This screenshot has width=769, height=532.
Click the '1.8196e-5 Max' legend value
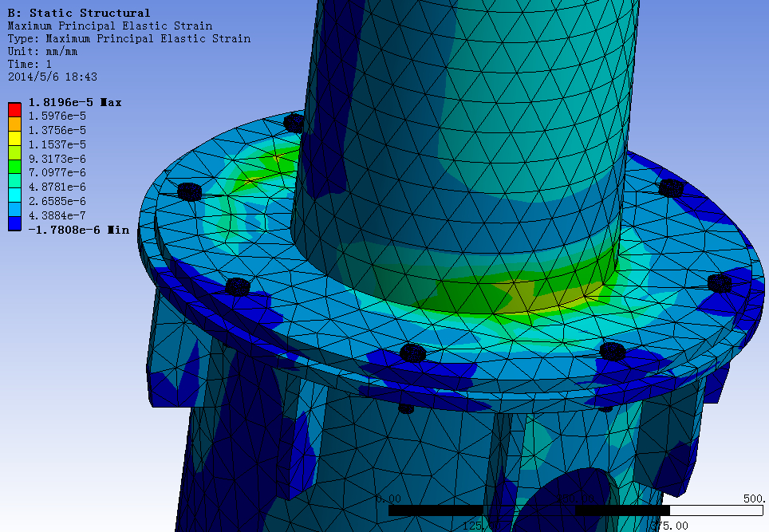pyautogui.click(x=75, y=102)
